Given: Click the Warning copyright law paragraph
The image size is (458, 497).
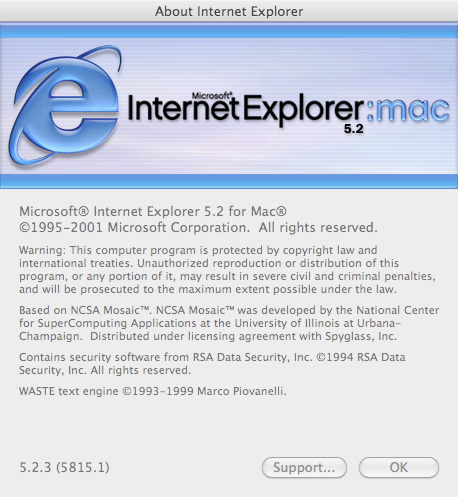Looking at the screenshot, I should (x=227, y=270).
